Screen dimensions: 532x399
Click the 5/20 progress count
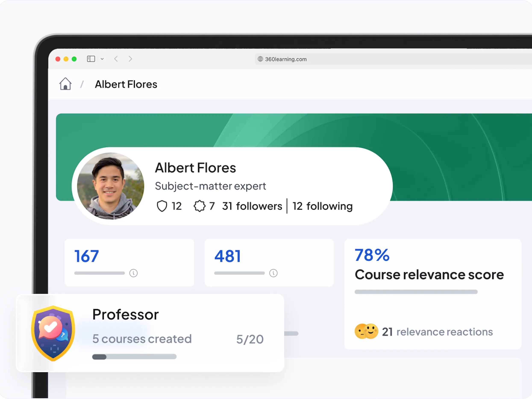[x=250, y=339]
